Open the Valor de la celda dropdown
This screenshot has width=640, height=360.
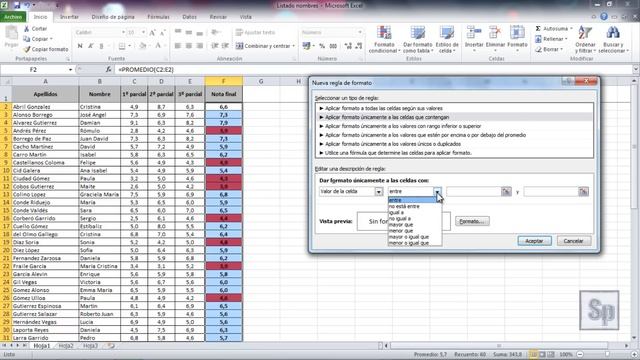point(379,191)
